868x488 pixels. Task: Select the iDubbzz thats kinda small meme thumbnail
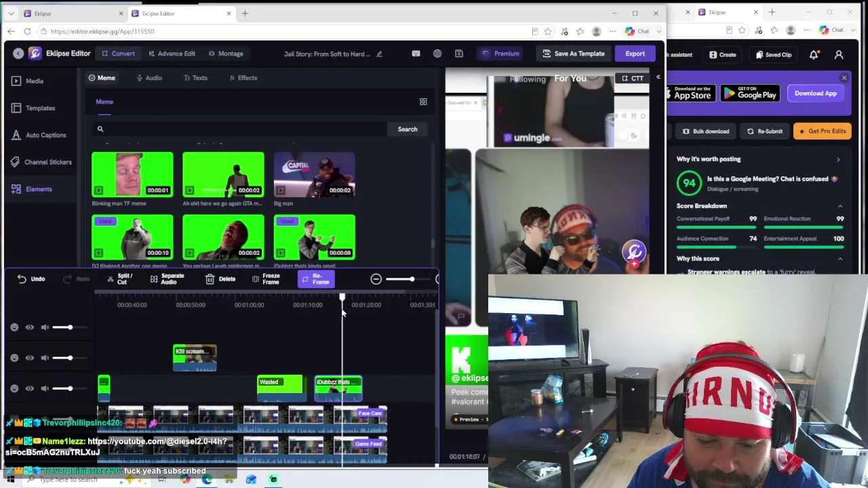pos(314,237)
